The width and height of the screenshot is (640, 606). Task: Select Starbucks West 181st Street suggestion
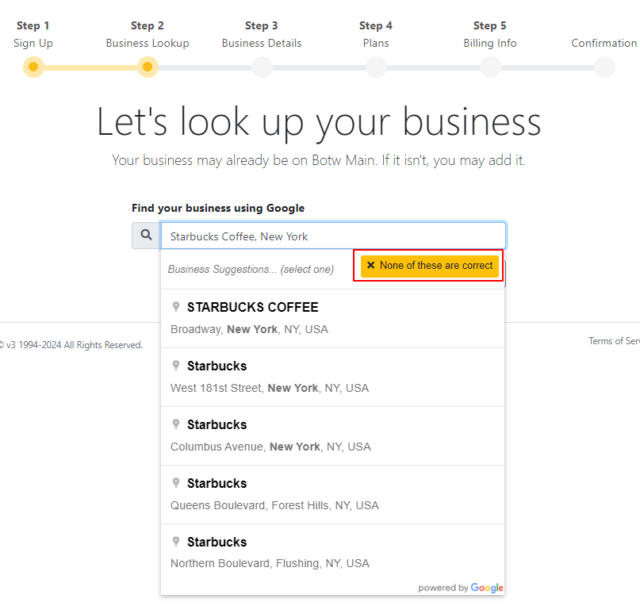[x=333, y=377]
